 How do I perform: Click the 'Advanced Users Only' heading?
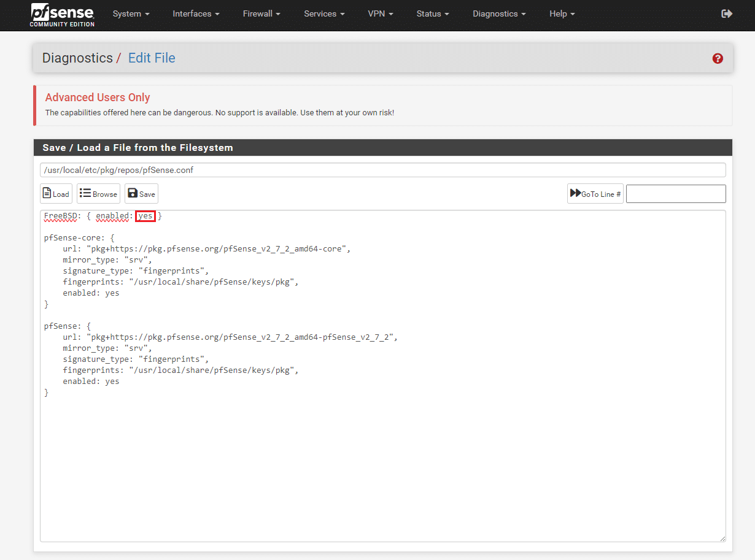[98, 98]
